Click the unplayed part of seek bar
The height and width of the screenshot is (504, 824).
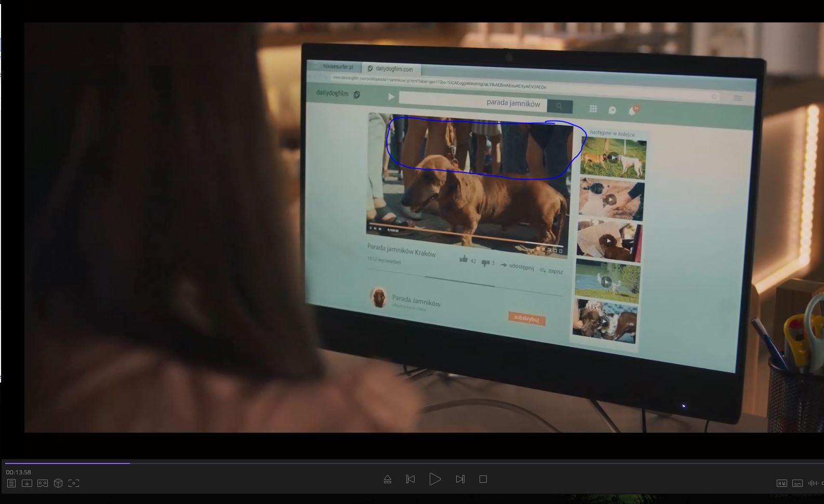pyautogui.click(x=468, y=463)
